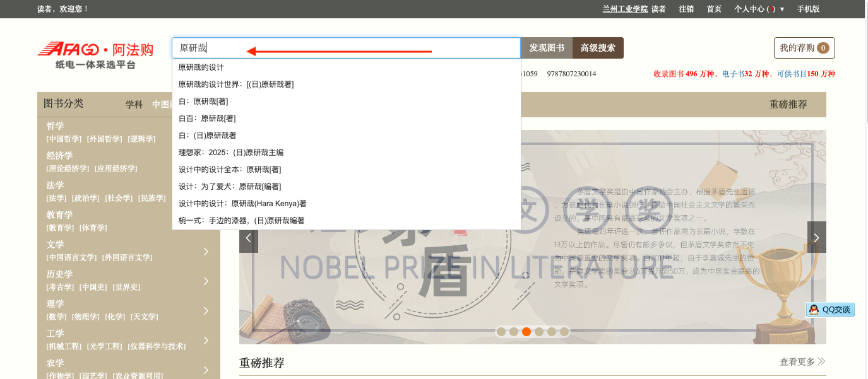Select the first carousel indicator dot
The image size is (868, 379).
click(x=501, y=332)
